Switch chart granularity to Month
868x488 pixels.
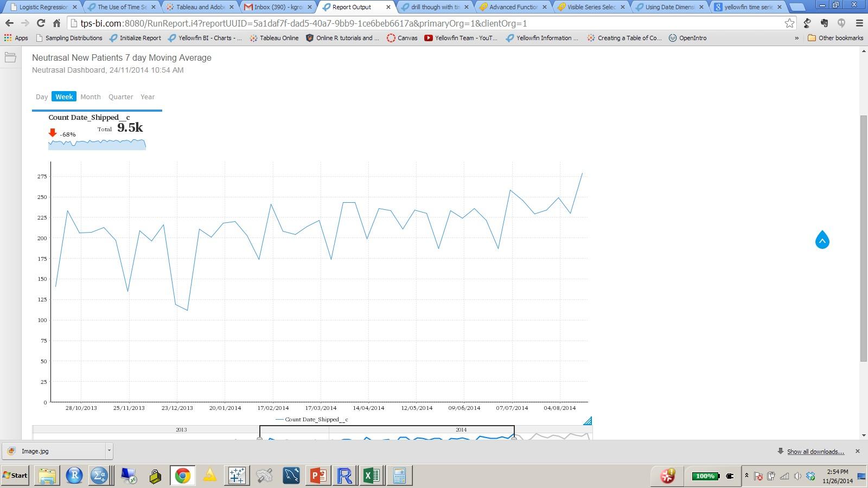click(91, 97)
